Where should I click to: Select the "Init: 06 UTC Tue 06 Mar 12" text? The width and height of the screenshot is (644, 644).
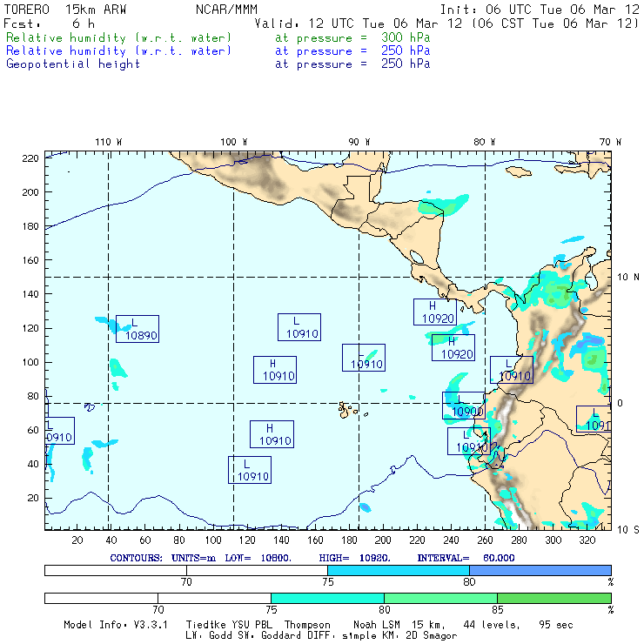540,10
